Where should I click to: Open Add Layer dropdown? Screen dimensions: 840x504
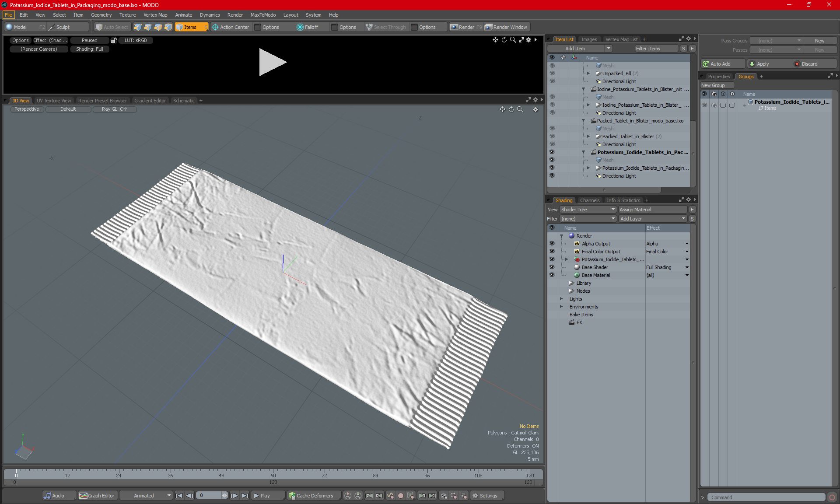coord(653,219)
